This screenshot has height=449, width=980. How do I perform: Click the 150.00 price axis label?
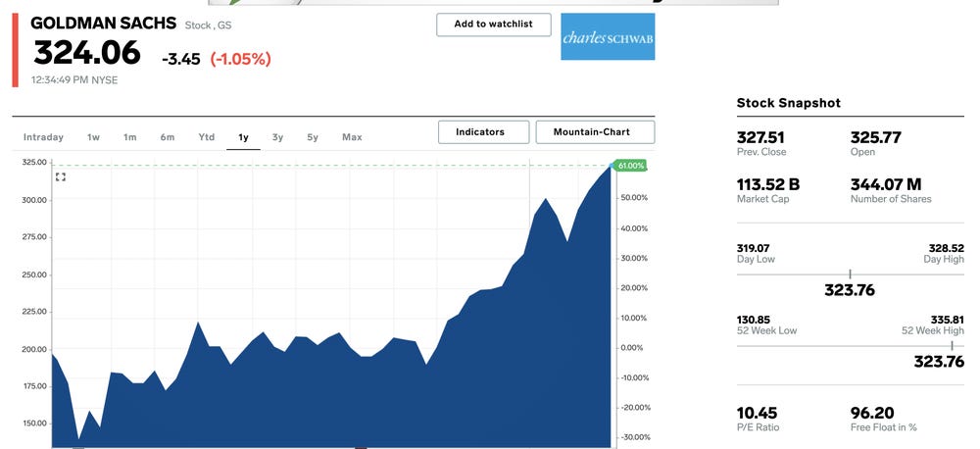coord(35,424)
